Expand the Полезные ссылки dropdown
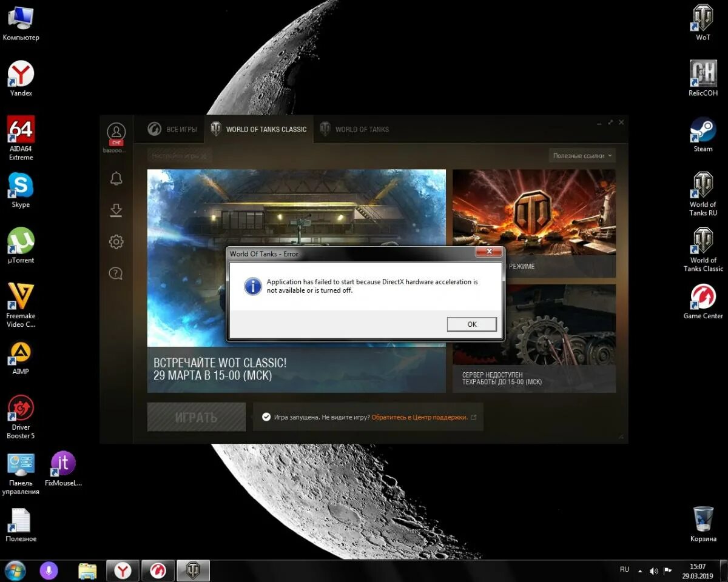 (582, 156)
